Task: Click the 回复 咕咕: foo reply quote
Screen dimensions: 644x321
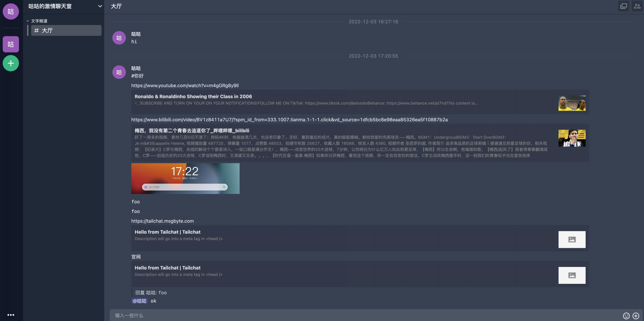Action: pos(151,292)
